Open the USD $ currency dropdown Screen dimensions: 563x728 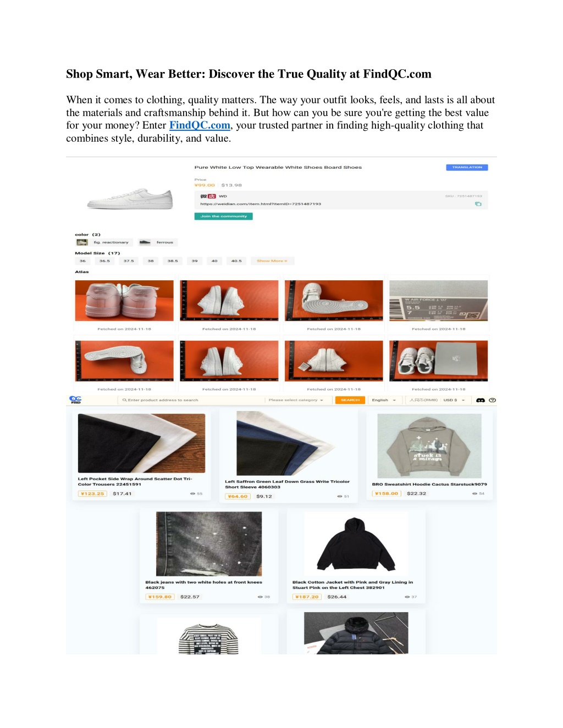[454, 400]
